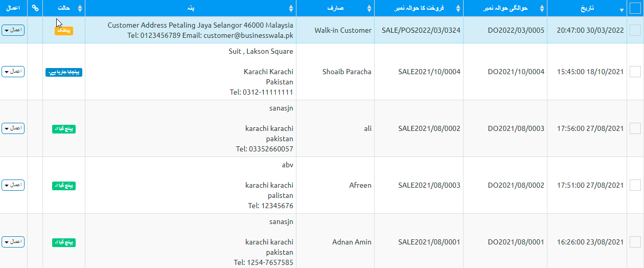644x268 pixels.
Task: Click the green delivered badge in ali's row
Action: click(64, 129)
